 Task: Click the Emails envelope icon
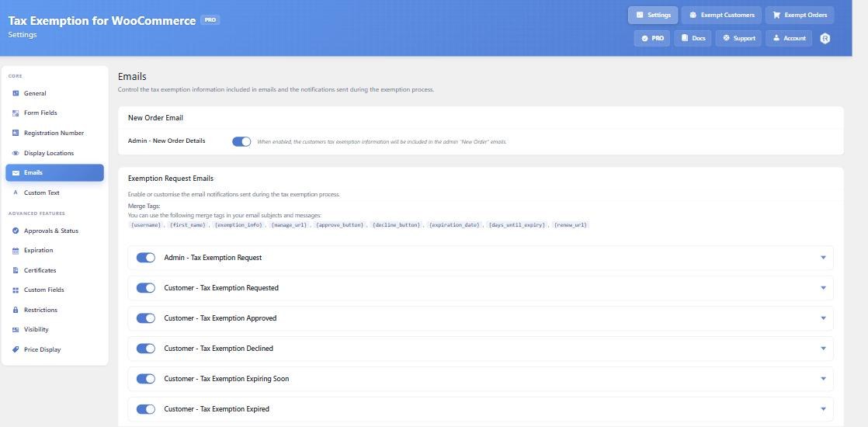tap(16, 173)
